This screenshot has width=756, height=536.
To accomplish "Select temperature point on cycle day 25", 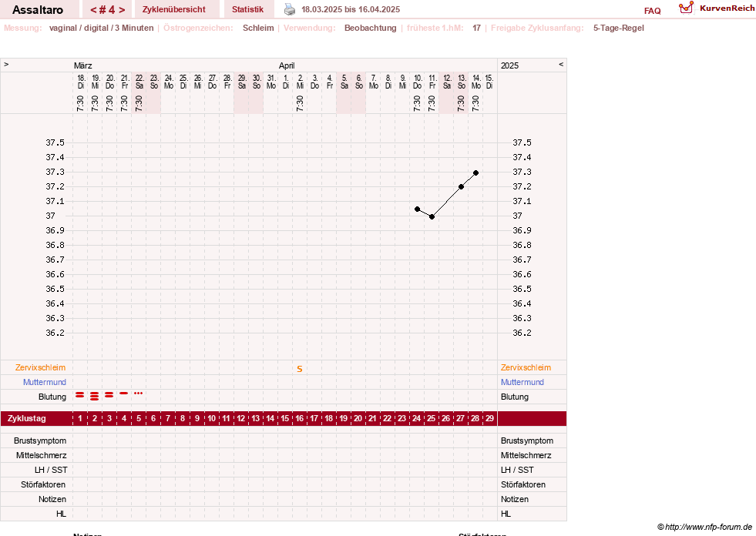I will click(x=432, y=217).
